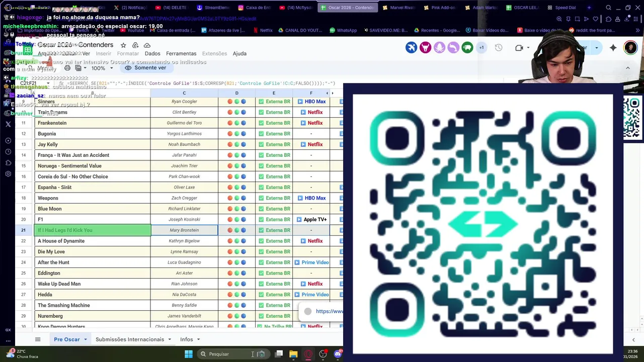Switch to Infos sheet tab
This screenshot has height=362, width=644.
point(187,339)
